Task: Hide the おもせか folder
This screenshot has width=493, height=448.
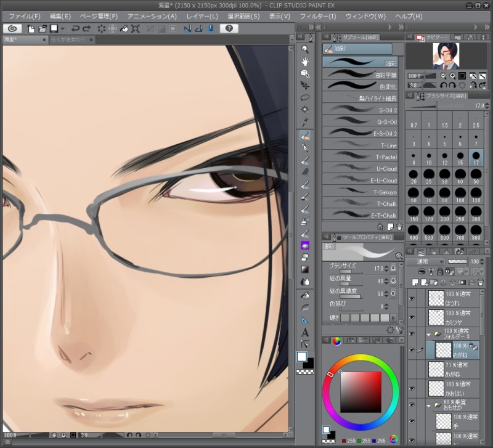Action: click(412, 405)
